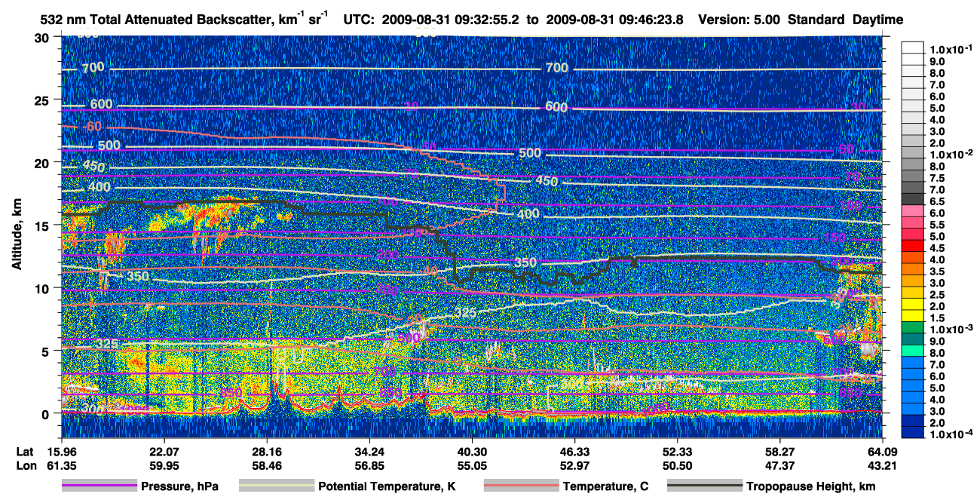Click altitude axis tick label '0'
980x503 pixels.
tap(47, 413)
